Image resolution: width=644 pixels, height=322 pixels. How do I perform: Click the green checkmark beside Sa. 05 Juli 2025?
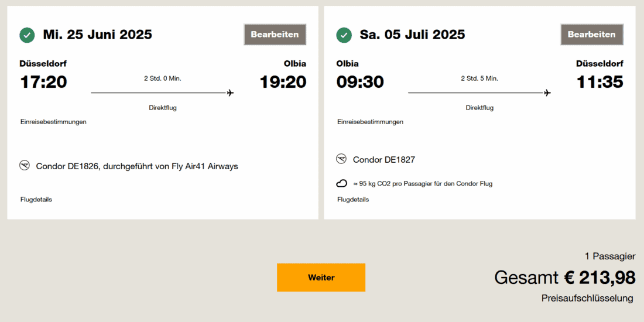(x=344, y=35)
